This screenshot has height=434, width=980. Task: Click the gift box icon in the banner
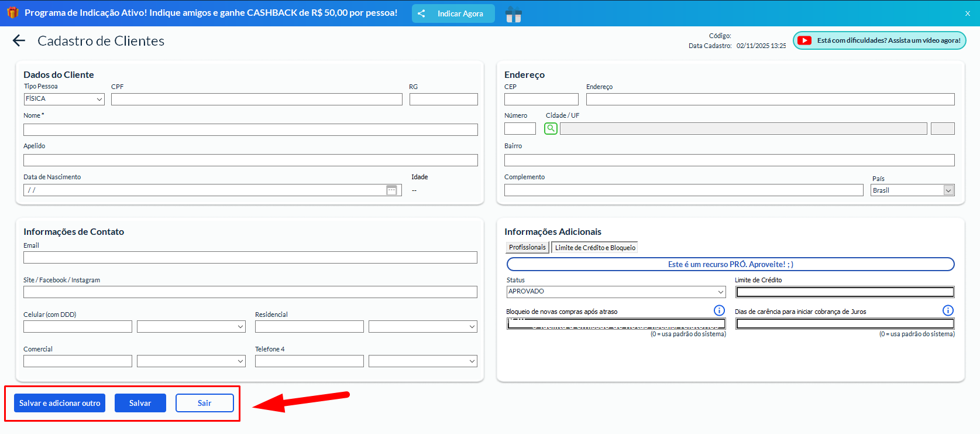(513, 14)
